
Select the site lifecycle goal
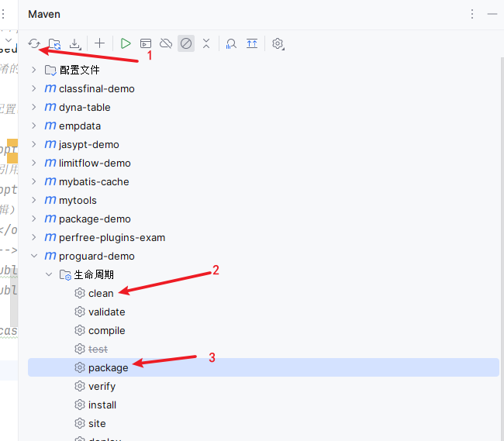click(x=97, y=424)
